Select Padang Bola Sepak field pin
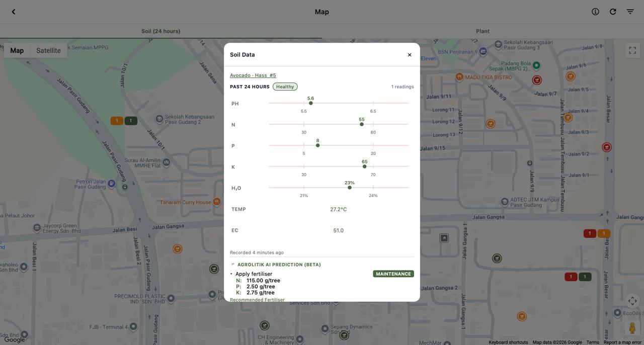The height and width of the screenshot is (345, 644). tap(536, 65)
